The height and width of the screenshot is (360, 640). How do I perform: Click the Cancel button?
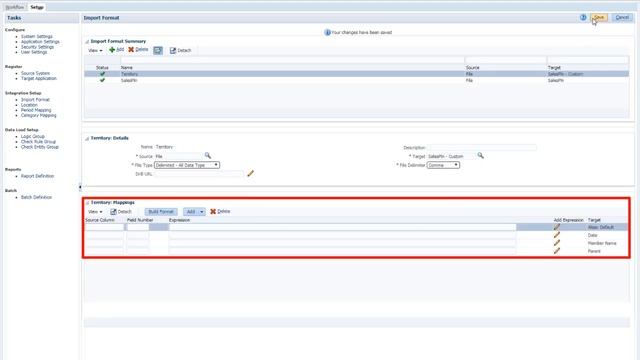622,17
